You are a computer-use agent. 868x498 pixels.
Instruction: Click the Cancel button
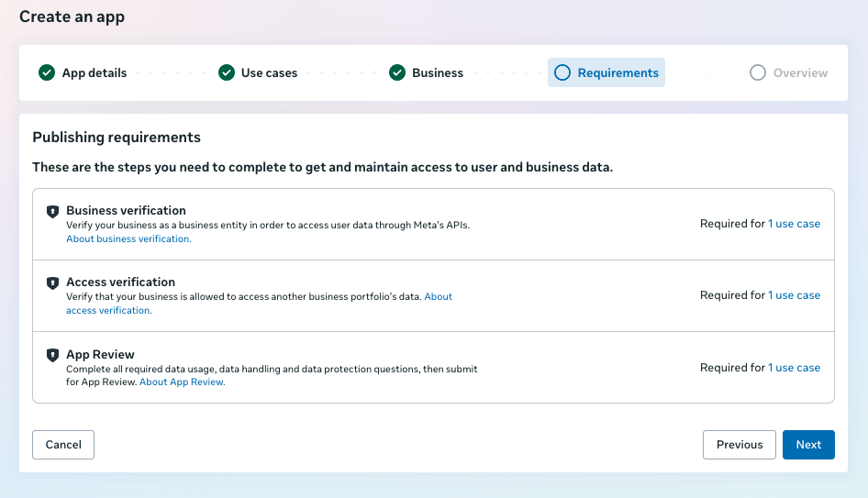[x=63, y=445]
